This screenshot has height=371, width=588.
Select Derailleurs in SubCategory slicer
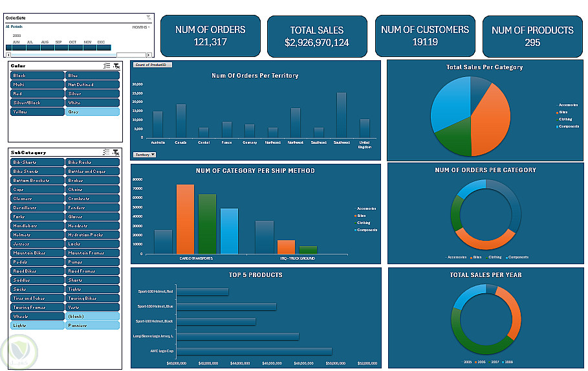[37, 207]
